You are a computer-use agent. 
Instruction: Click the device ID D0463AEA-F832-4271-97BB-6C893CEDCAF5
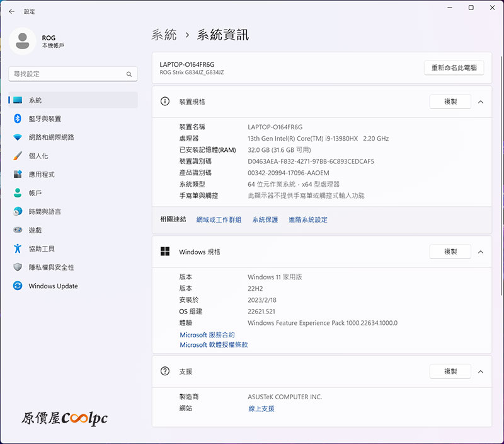pos(311,161)
